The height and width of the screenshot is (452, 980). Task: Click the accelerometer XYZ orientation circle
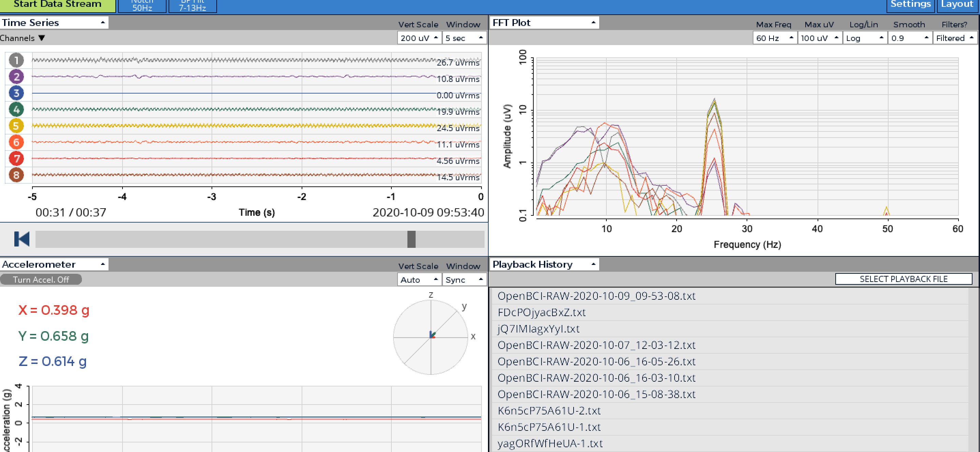431,337
